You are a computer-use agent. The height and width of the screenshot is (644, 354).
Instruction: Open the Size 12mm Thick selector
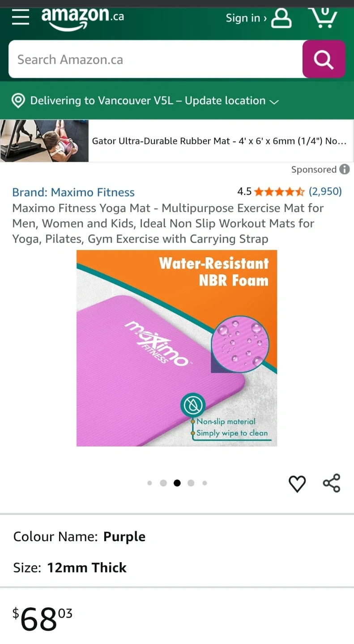pos(177,568)
